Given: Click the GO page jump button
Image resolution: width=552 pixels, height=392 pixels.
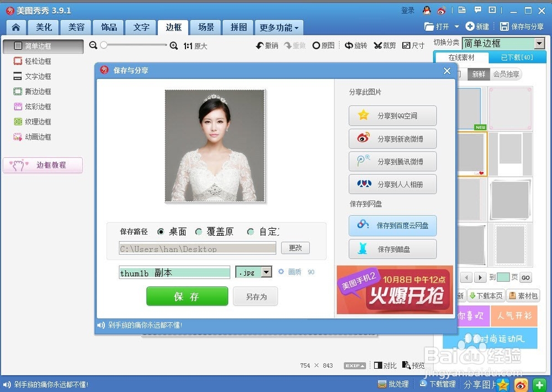Looking at the screenshot, I should coord(526,278).
